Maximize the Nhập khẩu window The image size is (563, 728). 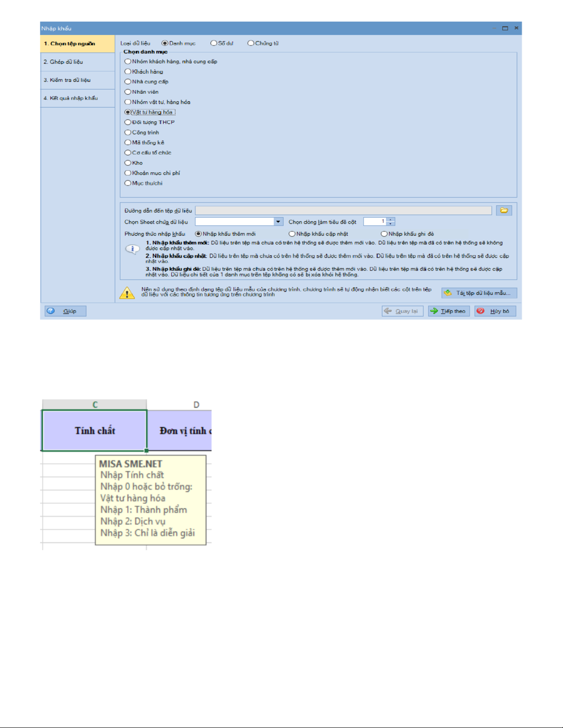point(505,28)
